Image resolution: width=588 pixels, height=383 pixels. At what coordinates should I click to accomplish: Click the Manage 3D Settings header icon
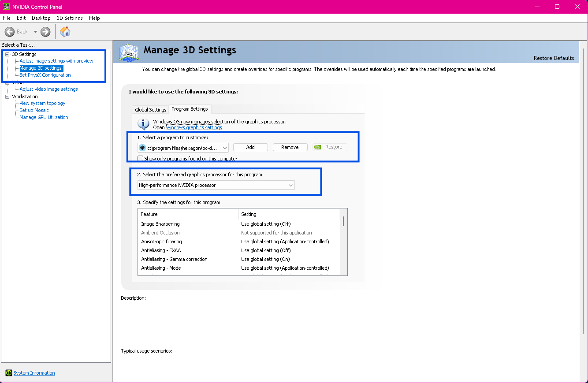click(x=129, y=52)
